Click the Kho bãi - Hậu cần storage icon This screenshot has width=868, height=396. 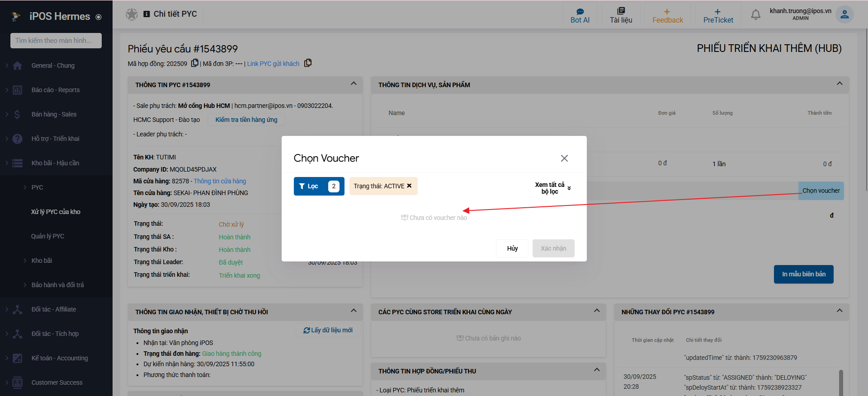(x=18, y=163)
